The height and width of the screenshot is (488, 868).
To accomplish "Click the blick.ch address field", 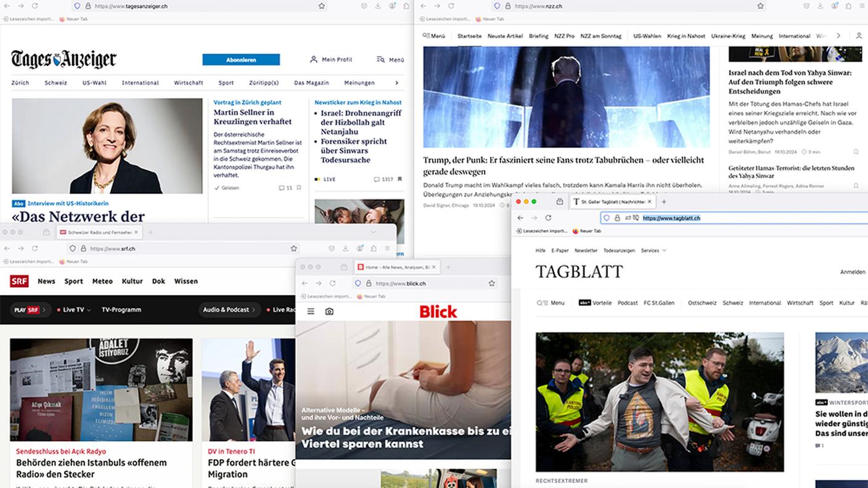I will (x=425, y=283).
